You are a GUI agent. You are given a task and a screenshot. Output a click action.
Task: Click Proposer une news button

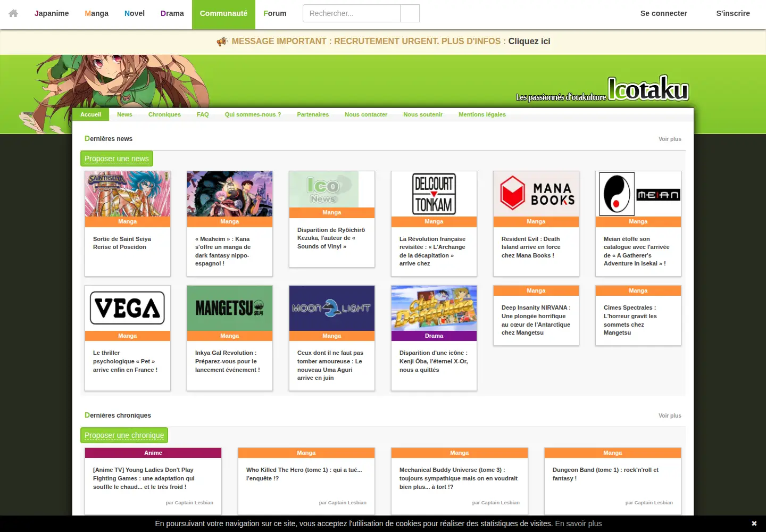pyautogui.click(x=116, y=159)
